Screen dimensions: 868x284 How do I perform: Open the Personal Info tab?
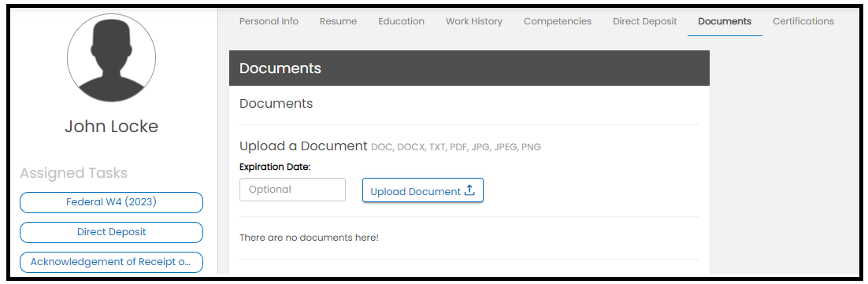tap(269, 21)
